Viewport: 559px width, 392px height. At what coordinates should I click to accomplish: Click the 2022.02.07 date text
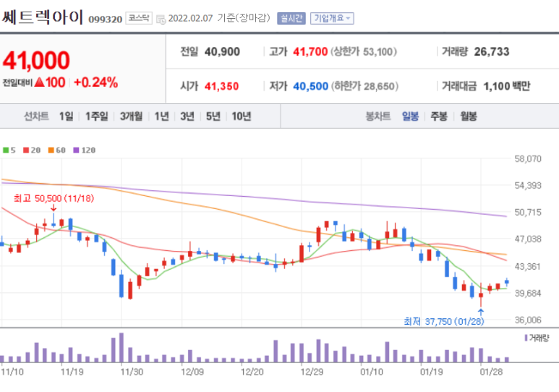190,18
